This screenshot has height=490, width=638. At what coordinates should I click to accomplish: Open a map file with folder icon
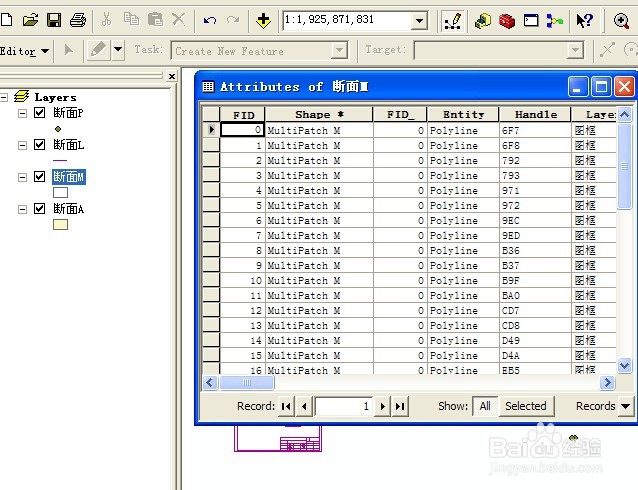pos(30,20)
